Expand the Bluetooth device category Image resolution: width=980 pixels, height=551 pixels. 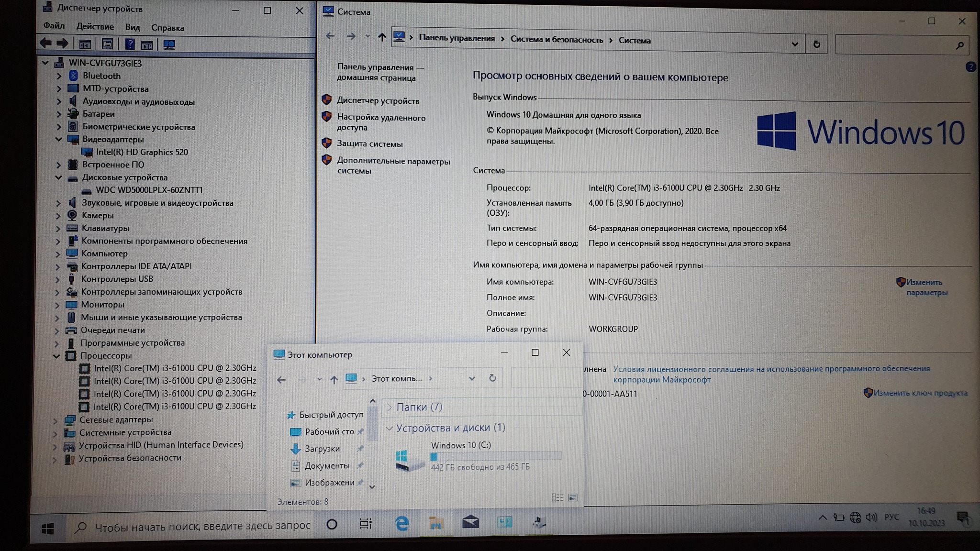click(59, 76)
